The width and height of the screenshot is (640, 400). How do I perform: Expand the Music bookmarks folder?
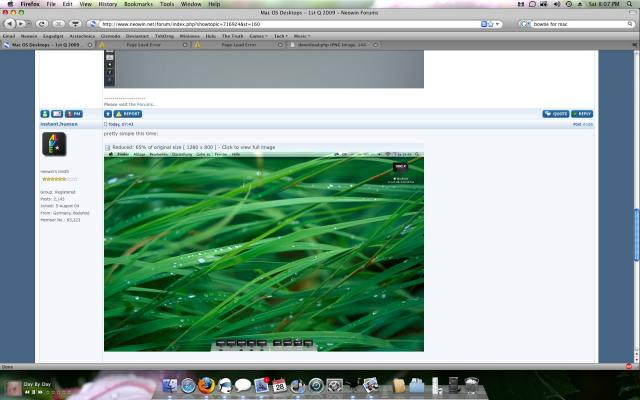coord(302,36)
